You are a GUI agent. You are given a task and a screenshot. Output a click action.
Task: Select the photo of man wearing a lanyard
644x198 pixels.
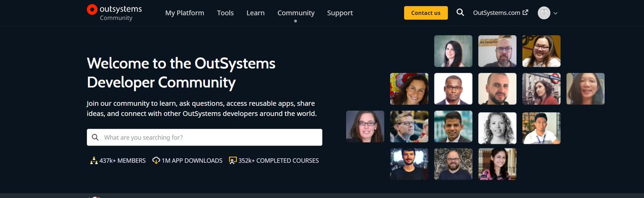541,128
